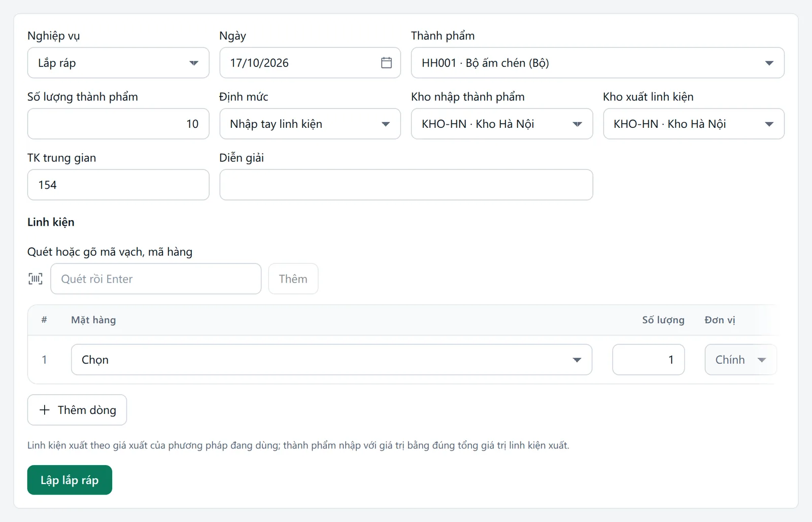Click the Đơn vị column header
The height and width of the screenshot is (522, 812).
(720, 320)
